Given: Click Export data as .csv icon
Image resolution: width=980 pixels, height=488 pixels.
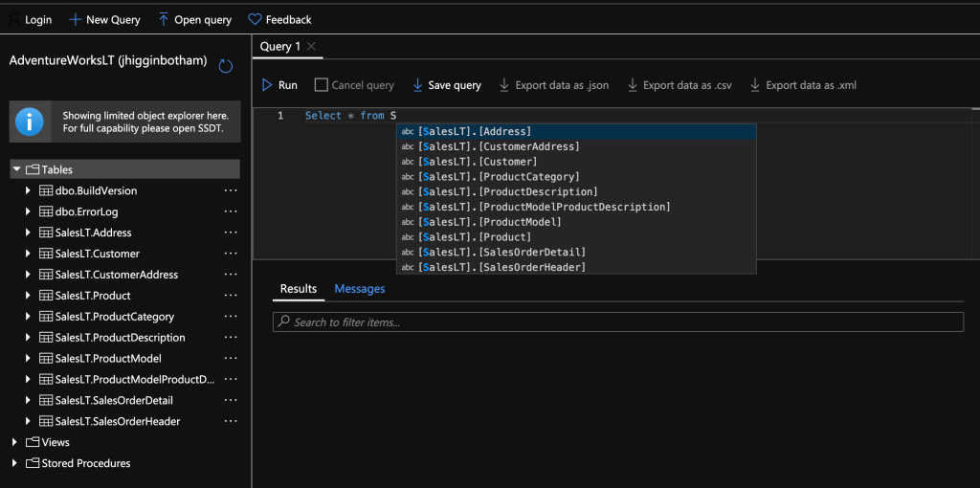Looking at the screenshot, I should tap(632, 85).
